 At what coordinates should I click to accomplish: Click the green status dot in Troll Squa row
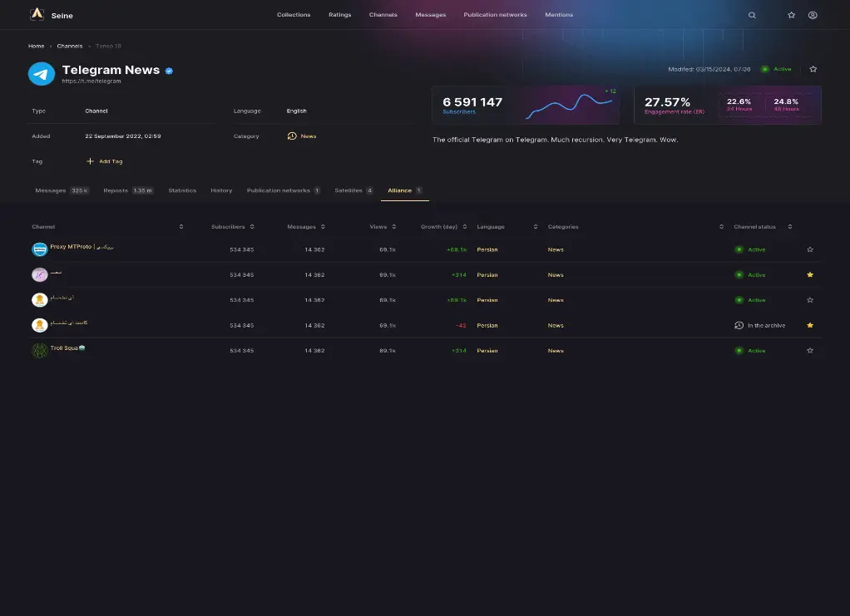(739, 351)
